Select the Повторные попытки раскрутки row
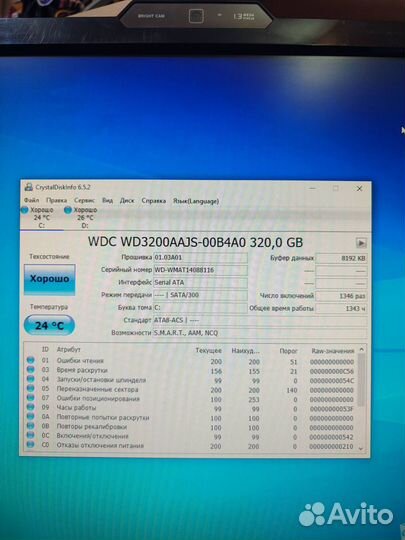This screenshot has height=540, width=405. (190, 418)
